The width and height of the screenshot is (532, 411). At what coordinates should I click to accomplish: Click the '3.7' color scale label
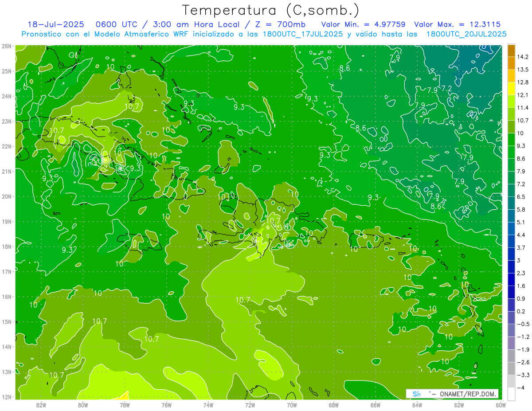[x=521, y=247]
